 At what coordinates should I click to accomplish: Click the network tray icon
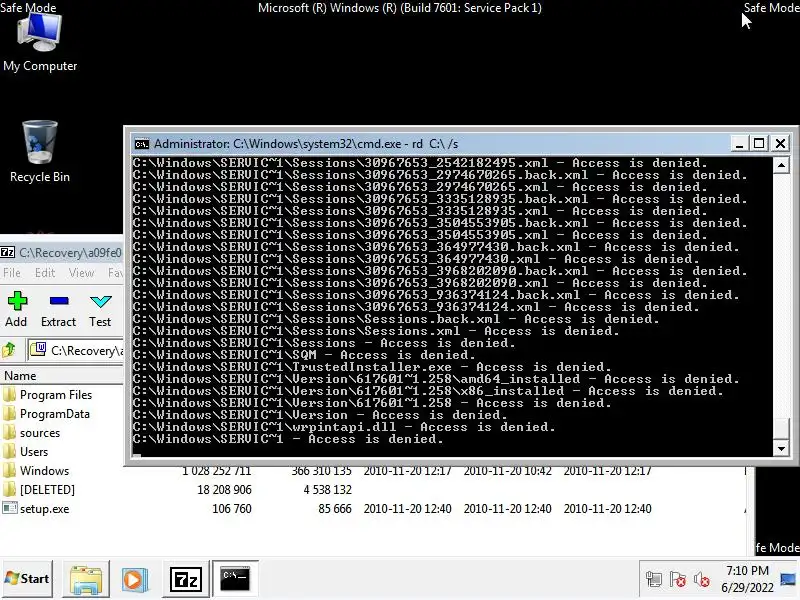click(x=654, y=580)
